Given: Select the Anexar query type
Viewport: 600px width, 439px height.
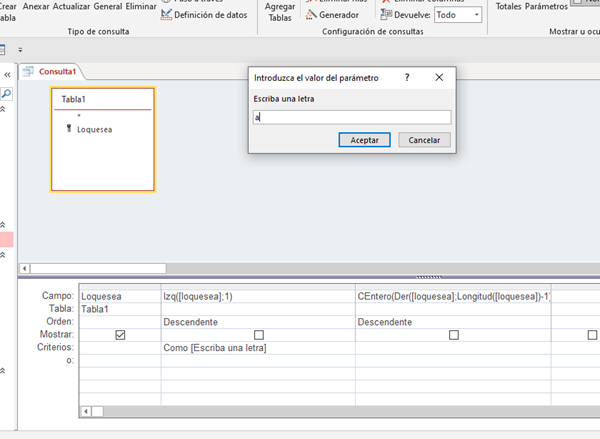Looking at the screenshot, I should (x=36, y=7).
